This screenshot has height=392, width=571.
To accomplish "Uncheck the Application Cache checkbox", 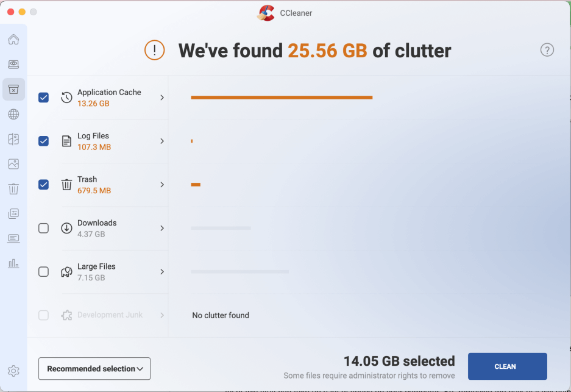I will coord(44,98).
